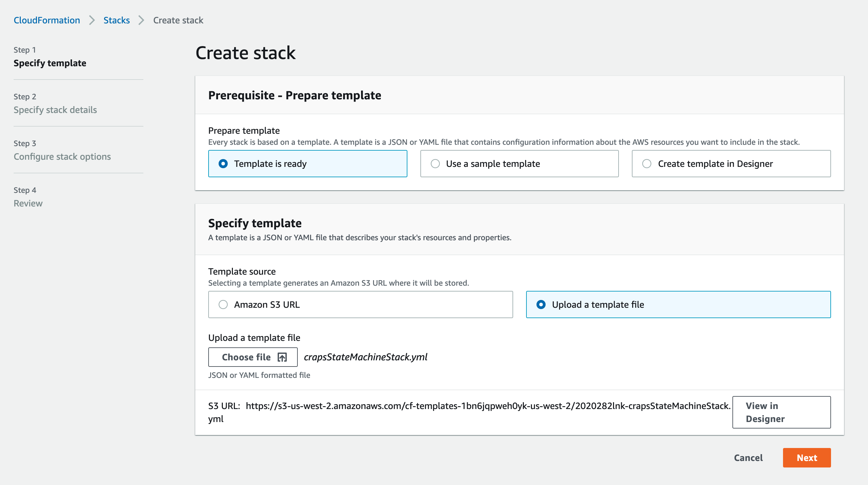Screen dimensions: 868x485
Task: Click the Template source label
Action: coord(242,271)
